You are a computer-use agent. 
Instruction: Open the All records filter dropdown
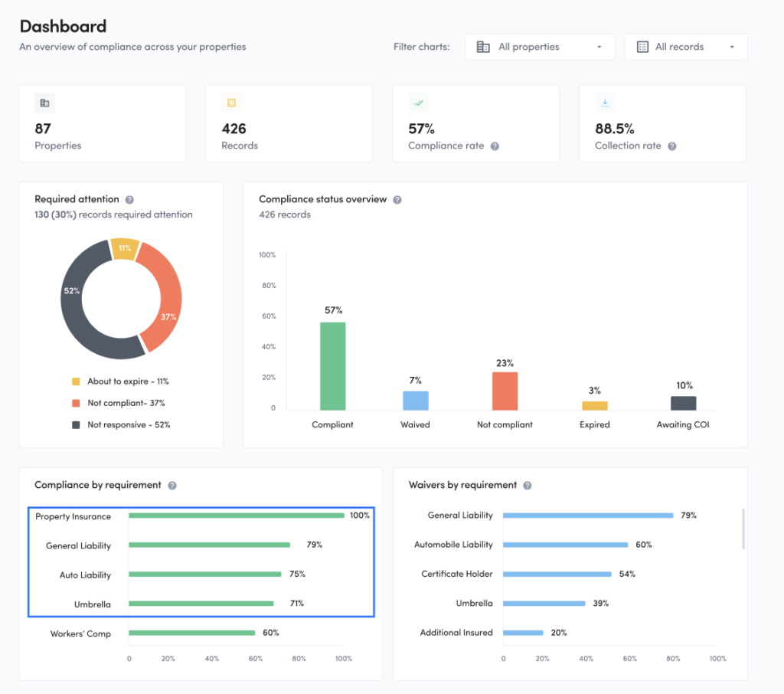coord(685,47)
